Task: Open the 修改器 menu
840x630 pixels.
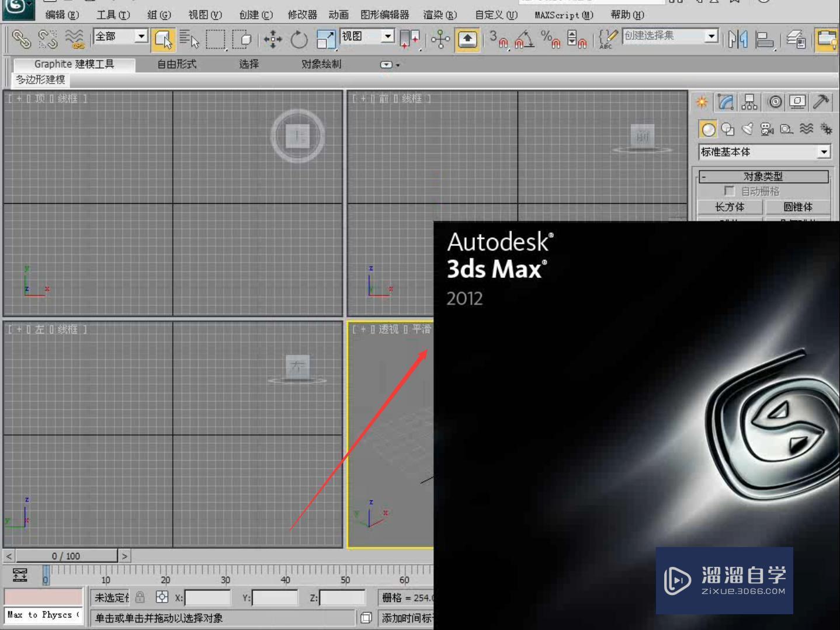Action: click(x=302, y=15)
